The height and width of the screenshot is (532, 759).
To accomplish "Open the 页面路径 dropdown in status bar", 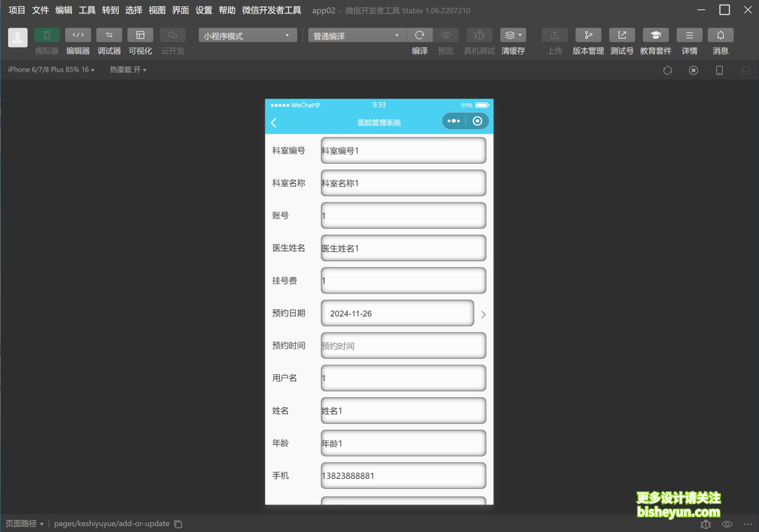I will [x=24, y=523].
